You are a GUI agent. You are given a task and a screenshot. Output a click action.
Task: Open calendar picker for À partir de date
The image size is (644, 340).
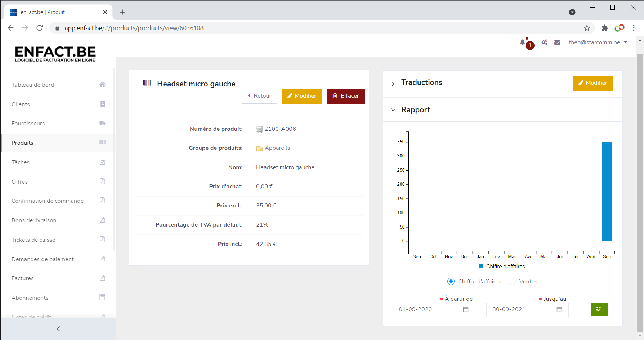466,309
